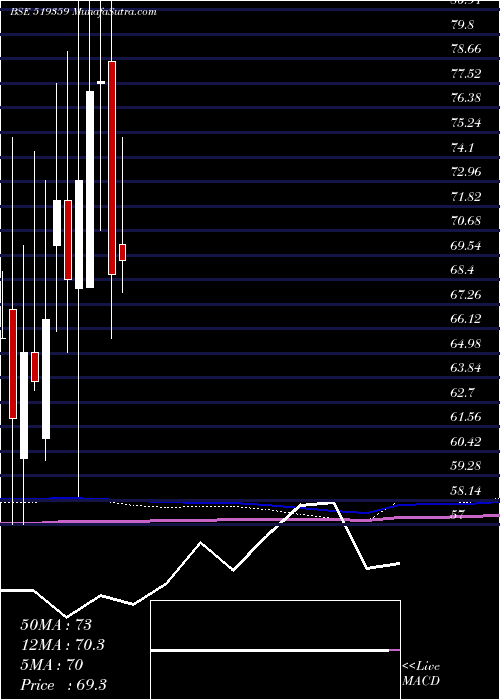The height and width of the screenshot is (700, 500).
Task: Click the '50MA : 73' readout
Action: pyautogui.click(x=56, y=625)
